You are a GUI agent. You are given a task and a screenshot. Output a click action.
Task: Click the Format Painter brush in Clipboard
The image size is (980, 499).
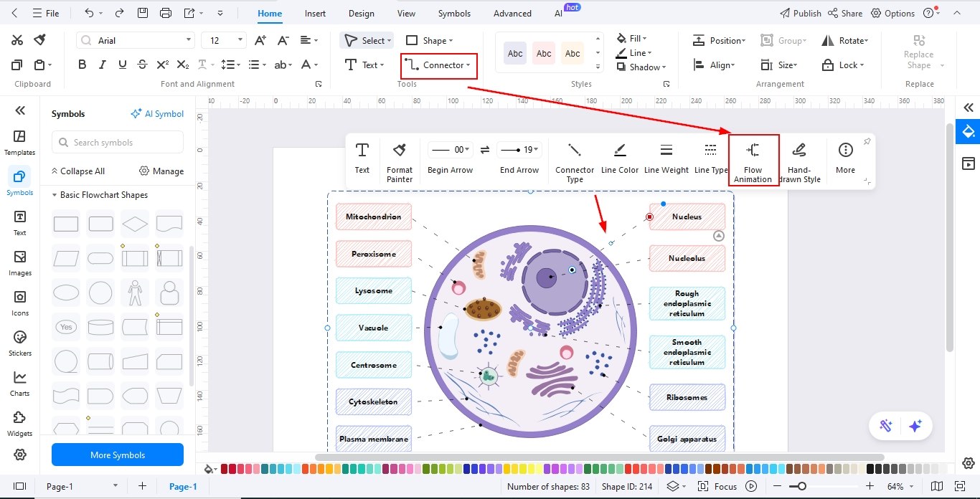[x=41, y=39]
